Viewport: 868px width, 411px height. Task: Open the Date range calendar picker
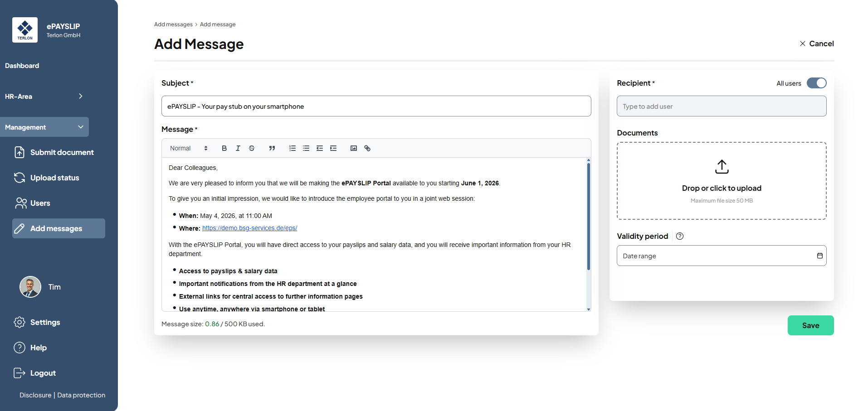[819, 256]
